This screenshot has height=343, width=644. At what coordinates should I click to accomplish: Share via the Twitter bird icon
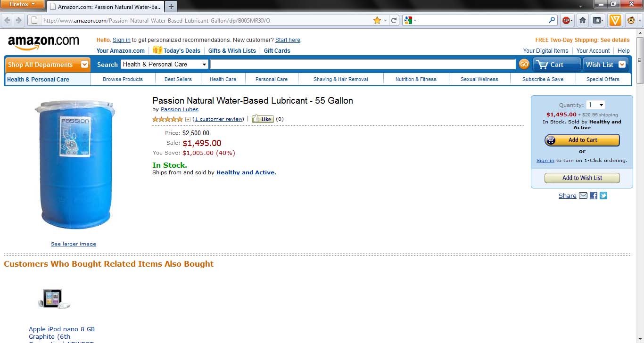click(x=603, y=196)
